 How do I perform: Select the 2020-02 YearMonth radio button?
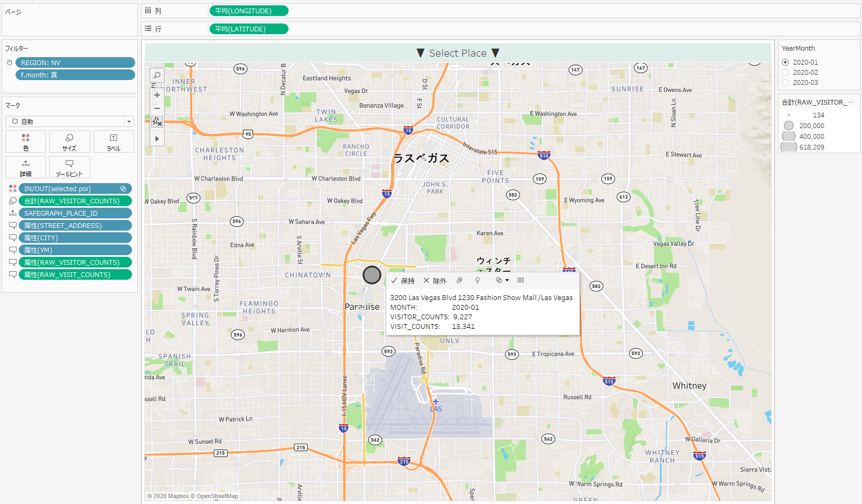(786, 73)
